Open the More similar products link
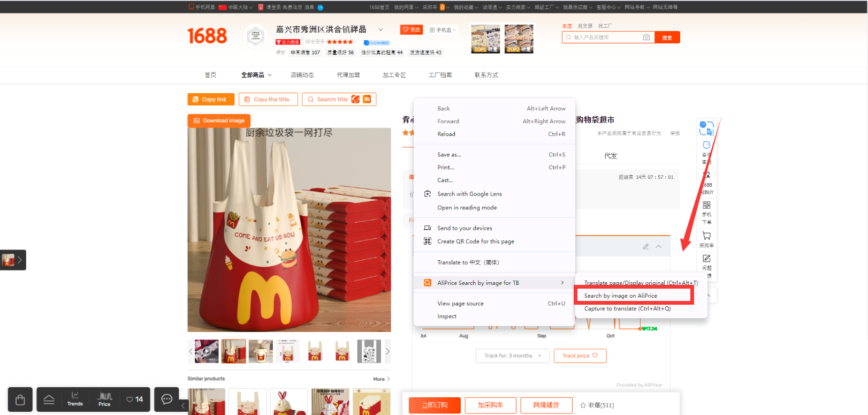Viewport: 868px width, 415px height. pyautogui.click(x=381, y=379)
